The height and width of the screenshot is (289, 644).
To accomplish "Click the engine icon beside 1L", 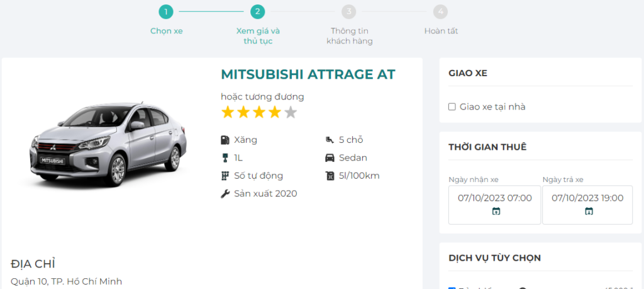I will point(225,157).
